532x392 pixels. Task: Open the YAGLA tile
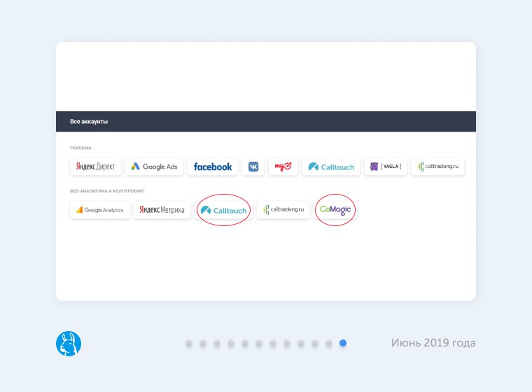pyautogui.click(x=386, y=167)
